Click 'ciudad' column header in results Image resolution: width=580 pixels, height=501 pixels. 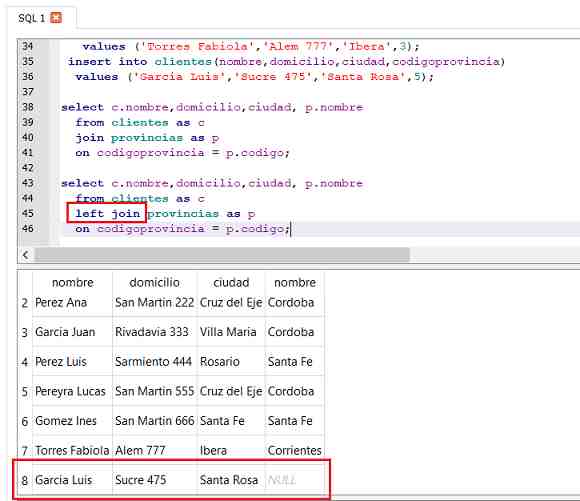pos(231,283)
